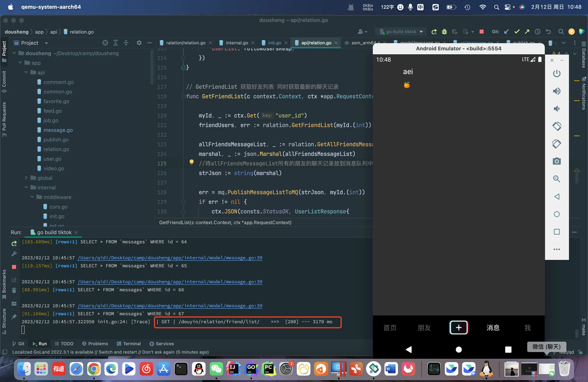
Task: Rerun go build tiktok in Run panel
Action: pyautogui.click(x=14, y=244)
